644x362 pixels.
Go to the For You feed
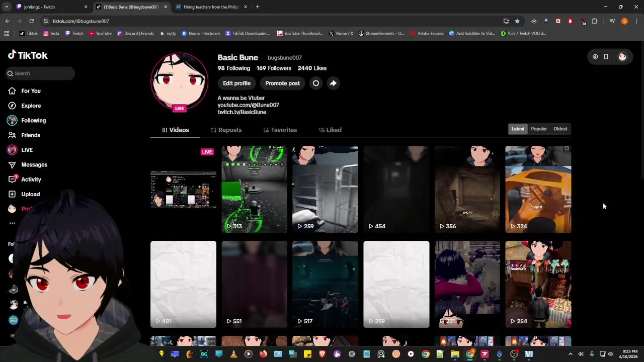(24, 91)
